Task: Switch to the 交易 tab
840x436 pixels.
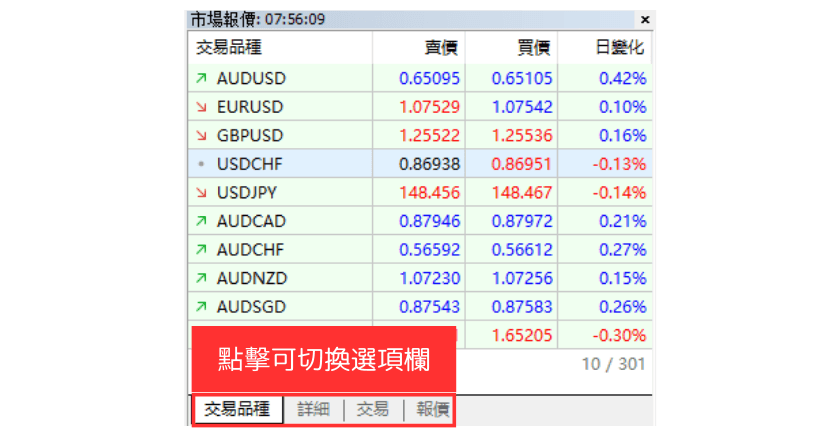Action: (373, 409)
